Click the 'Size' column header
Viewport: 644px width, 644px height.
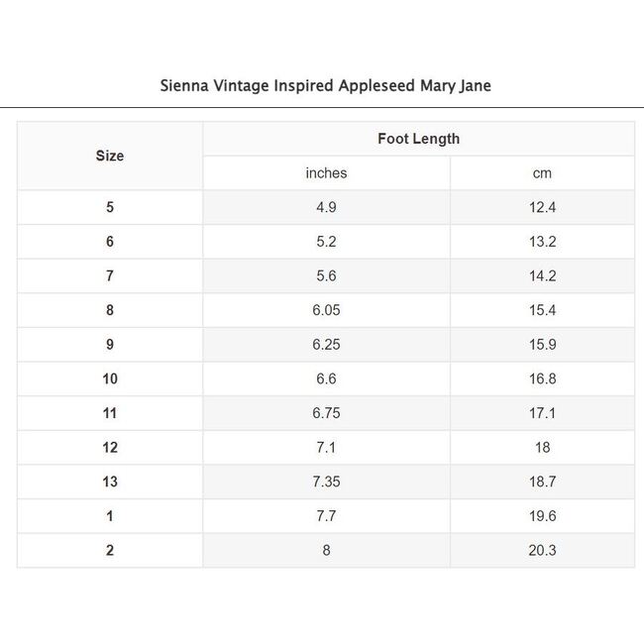(x=110, y=156)
